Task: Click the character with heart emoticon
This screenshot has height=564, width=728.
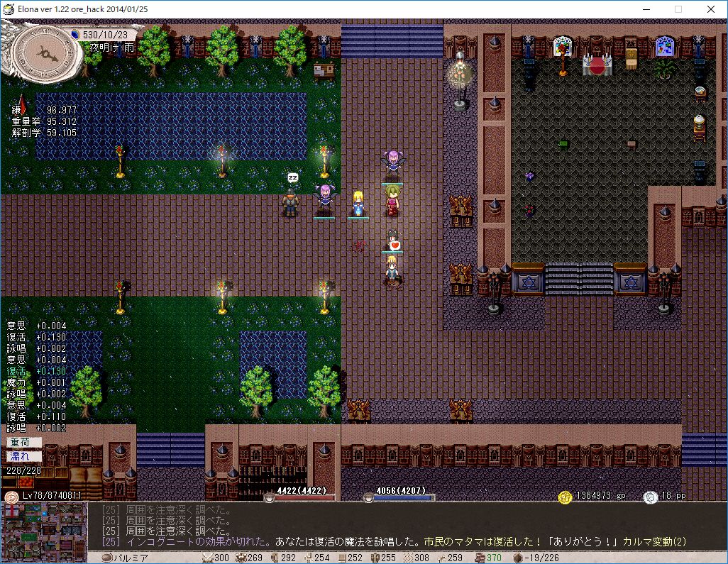Action: (393, 241)
